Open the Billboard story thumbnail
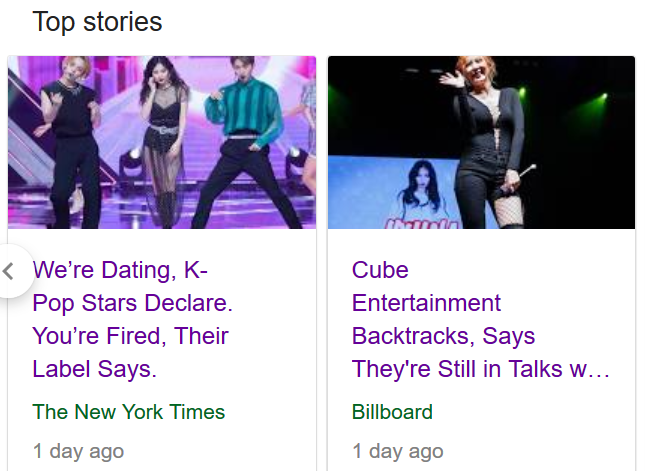The image size is (645, 471). pos(481,142)
